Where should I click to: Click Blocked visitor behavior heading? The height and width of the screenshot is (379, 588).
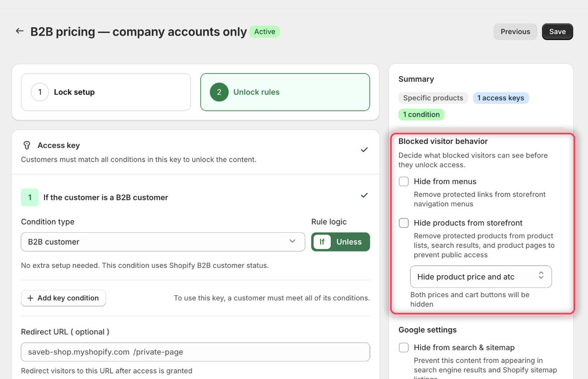[x=443, y=141]
